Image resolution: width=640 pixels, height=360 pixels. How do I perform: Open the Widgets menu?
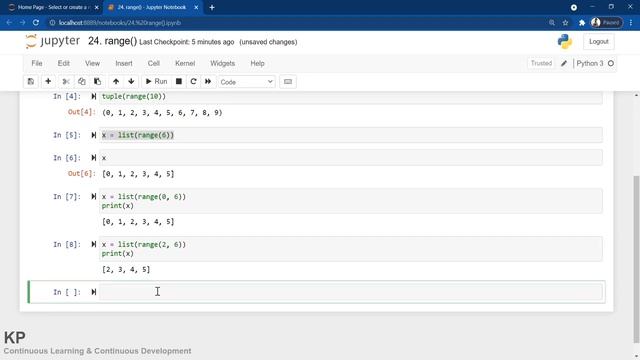[x=222, y=63]
